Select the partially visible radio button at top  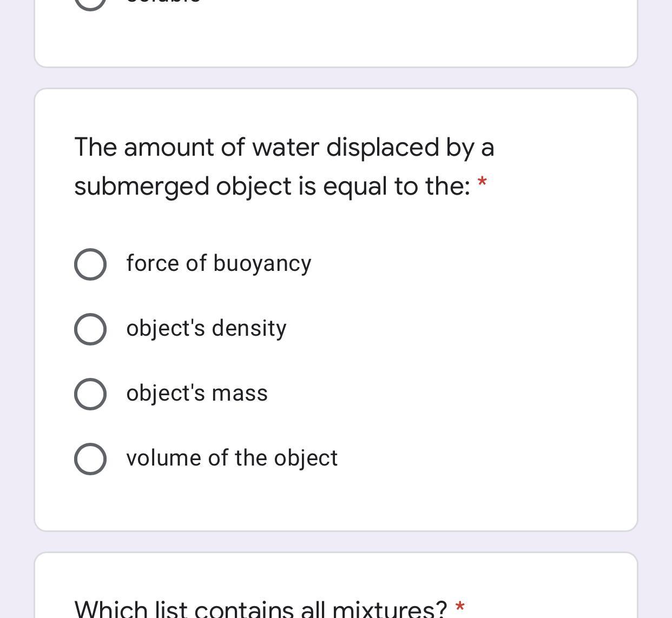90,3
